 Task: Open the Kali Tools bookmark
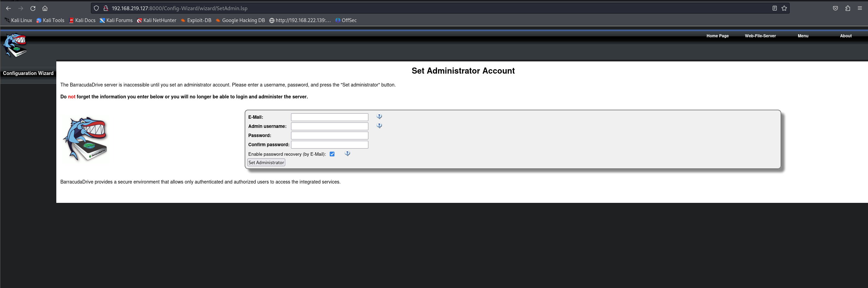[50, 20]
